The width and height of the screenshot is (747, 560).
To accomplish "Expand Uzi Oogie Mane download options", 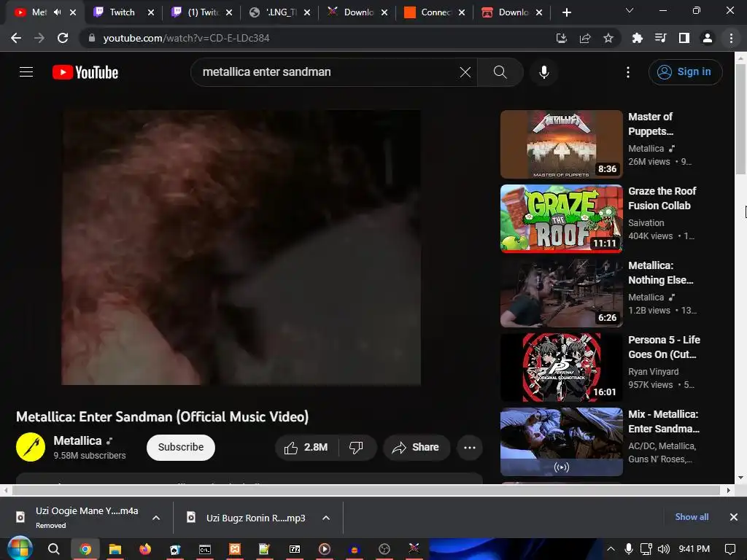I will [156, 518].
